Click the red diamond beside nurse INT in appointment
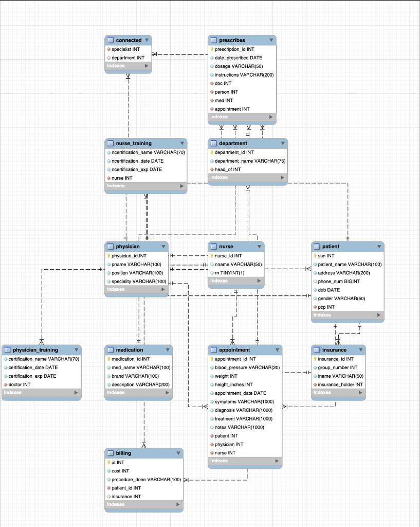Image resolution: width=420 pixels, height=527 pixels. tap(211, 453)
